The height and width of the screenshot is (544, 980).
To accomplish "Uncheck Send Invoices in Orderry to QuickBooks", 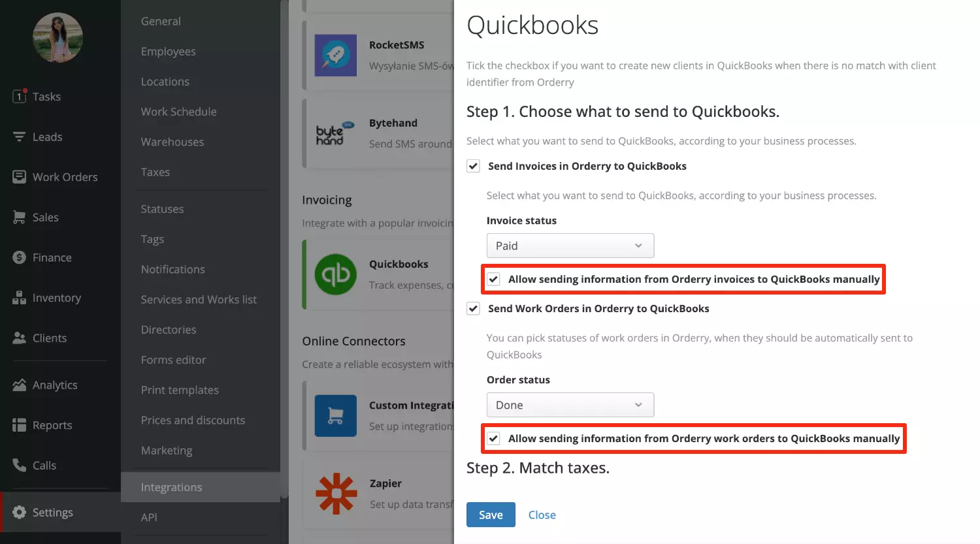I will 474,166.
